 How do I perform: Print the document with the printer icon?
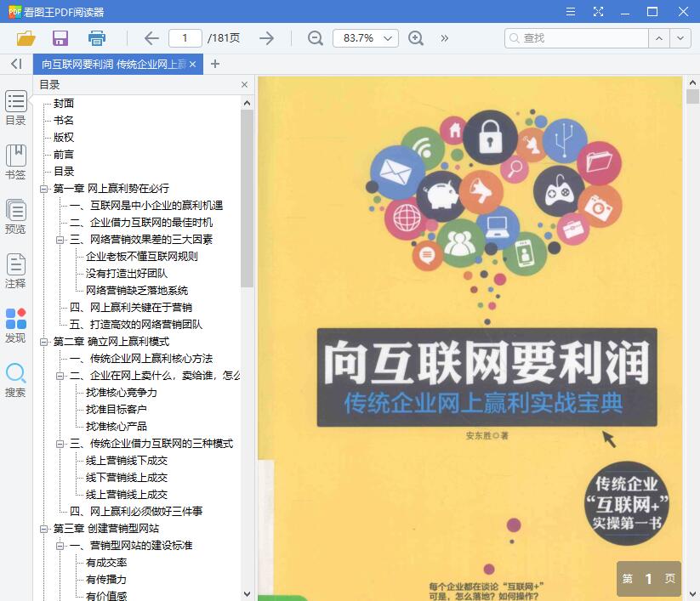(96, 38)
